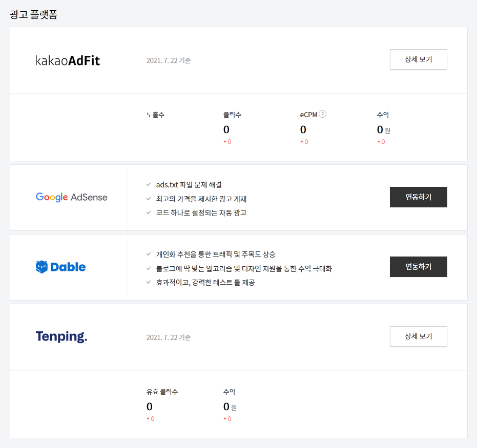The width and height of the screenshot is (477, 448).
Task: Click the kakaoAdFit date '2021. 7. 22 기준'
Action: [x=169, y=60]
